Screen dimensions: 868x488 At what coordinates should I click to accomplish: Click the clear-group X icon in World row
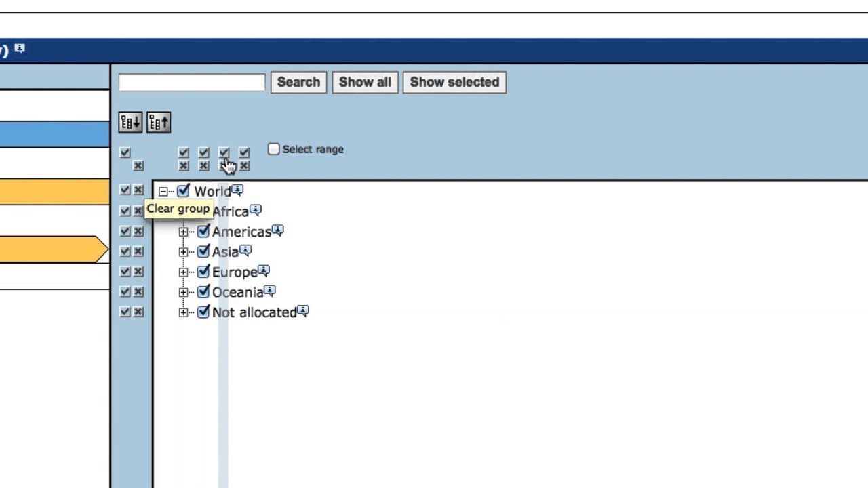tap(138, 190)
